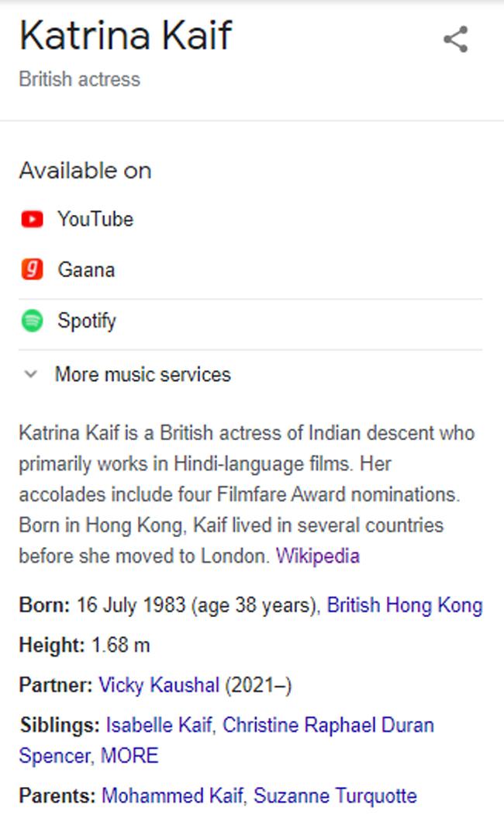The width and height of the screenshot is (504, 832).
Task: Open the Suzanne Turquotte link
Action: (335, 796)
